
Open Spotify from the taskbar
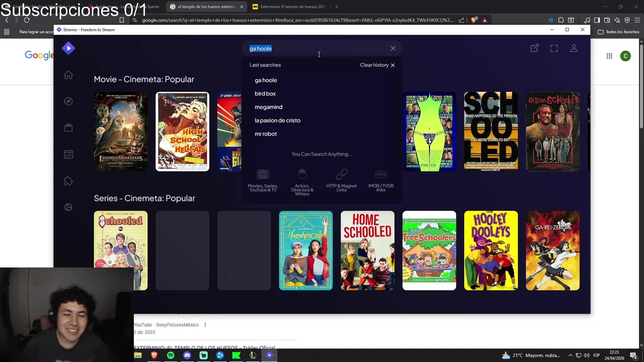click(x=171, y=355)
